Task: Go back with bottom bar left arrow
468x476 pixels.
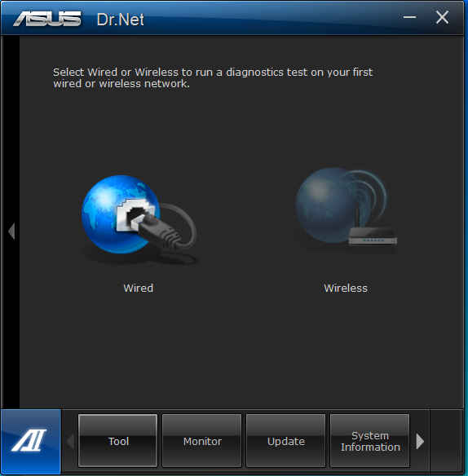Action: pyautogui.click(x=70, y=441)
